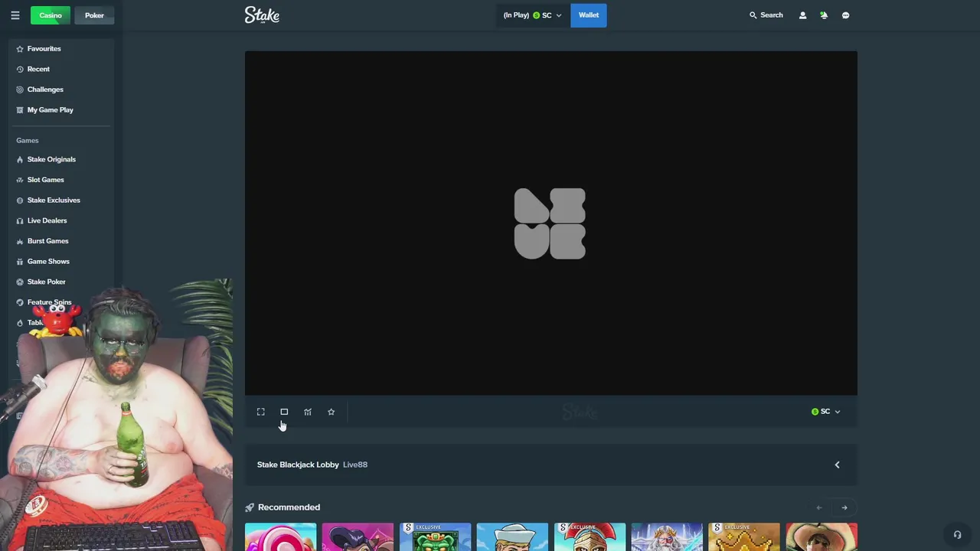Screen dimensions: 980x551
Task: Click the Live Dealers icon
Action: point(20,220)
